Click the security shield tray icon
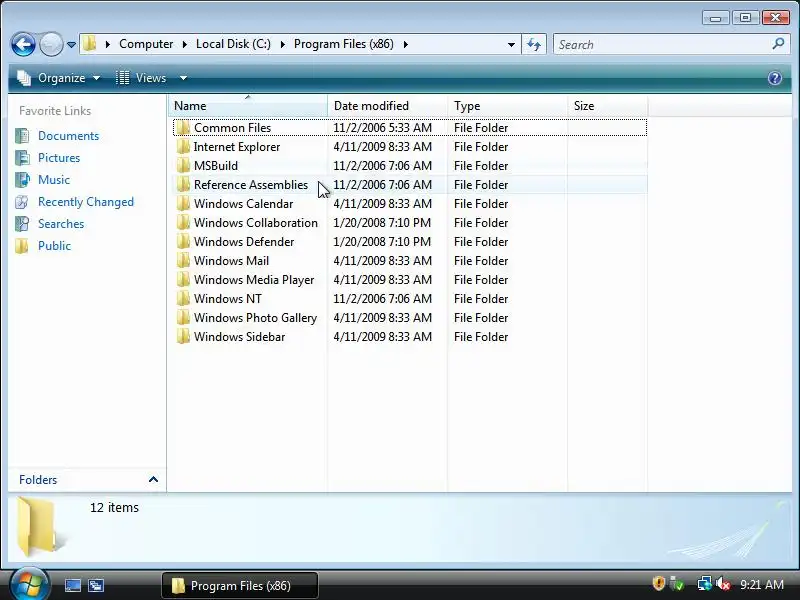 coord(658,583)
